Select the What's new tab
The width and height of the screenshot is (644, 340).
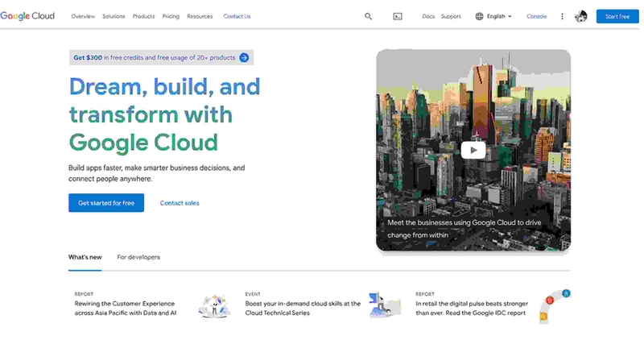[x=85, y=257]
